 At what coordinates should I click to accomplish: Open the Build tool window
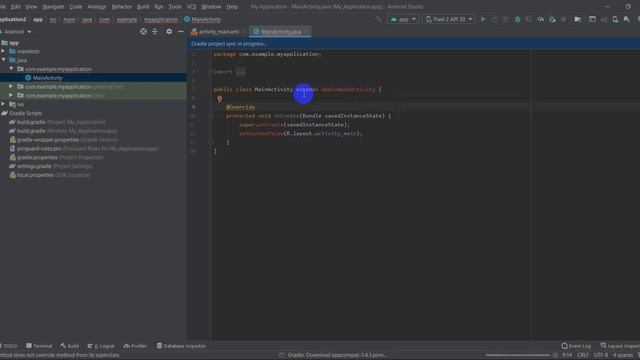pos(69,346)
